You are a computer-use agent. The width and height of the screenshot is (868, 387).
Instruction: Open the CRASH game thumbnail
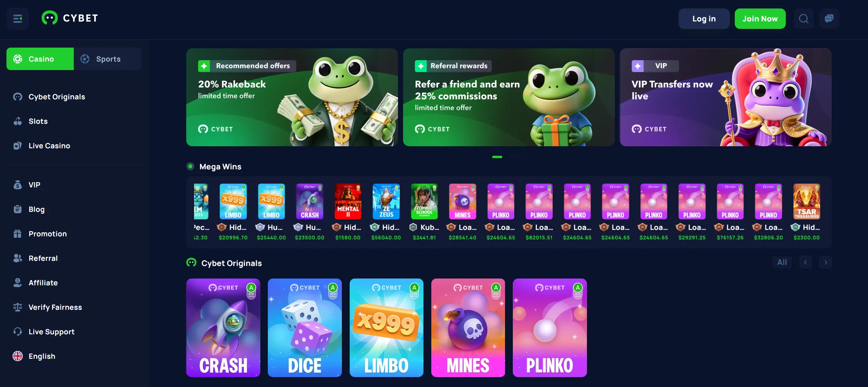pos(223,328)
